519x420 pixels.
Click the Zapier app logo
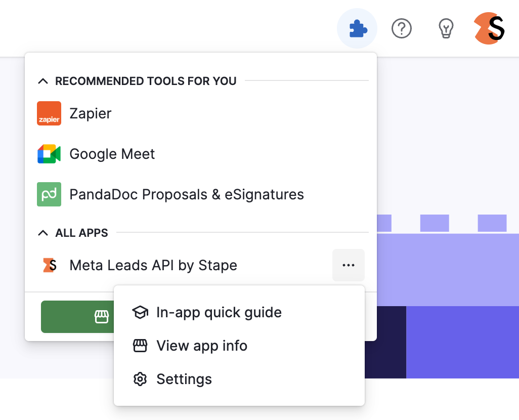point(49,113)
